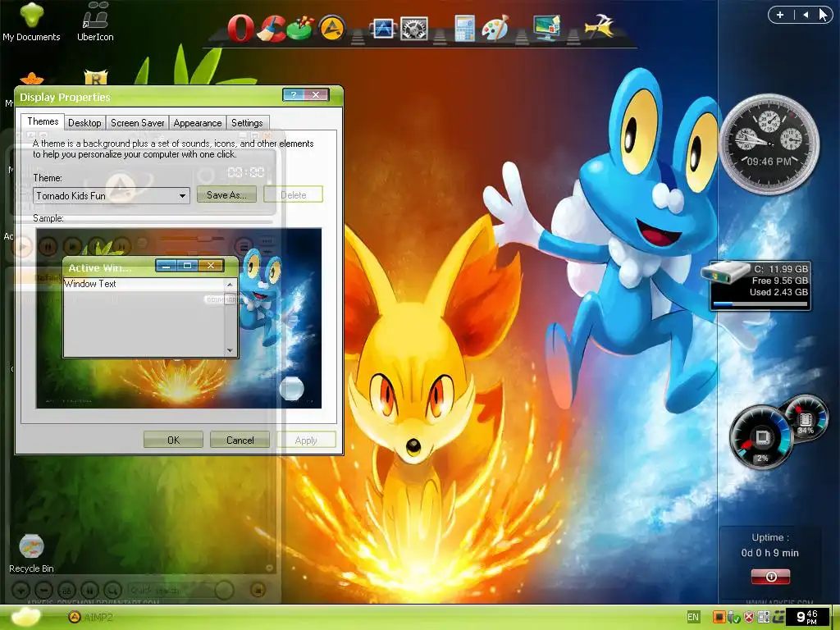Click the taskbar clock showing 9:46 PM
The width and height of the screenshot is (840, 630).
(x=807, y=617)
